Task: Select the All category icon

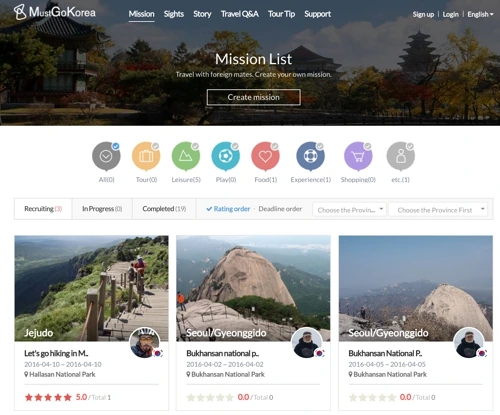Action: (x=106, y=156)
